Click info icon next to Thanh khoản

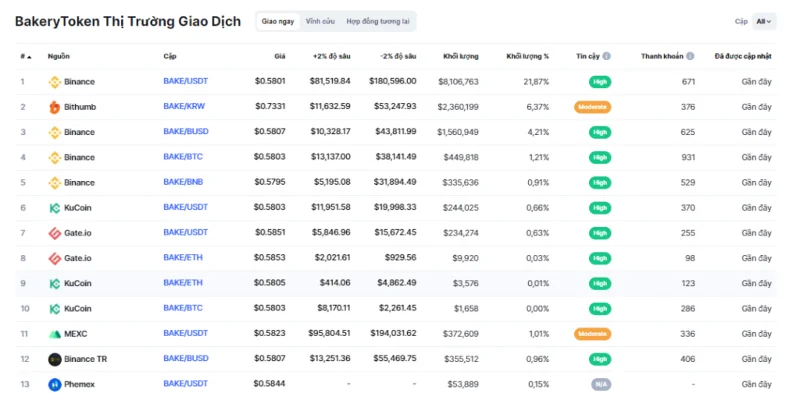click(x=690, y=56)
